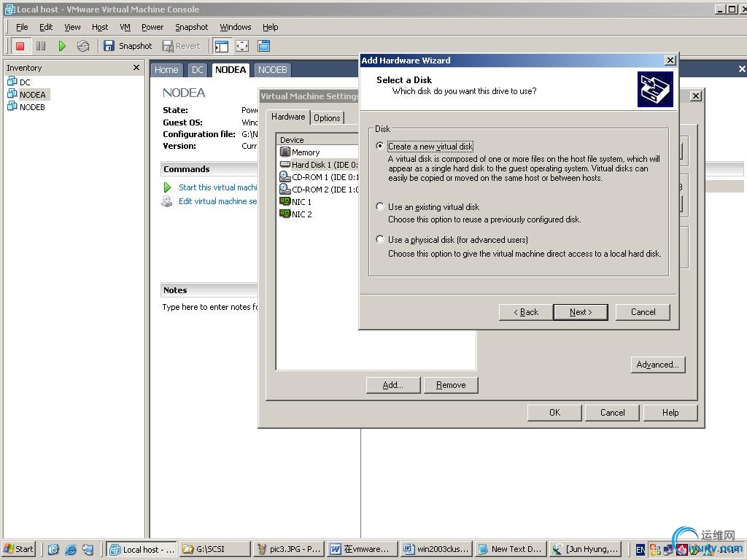Switch to the Options tab in settings

coord(327,117)
